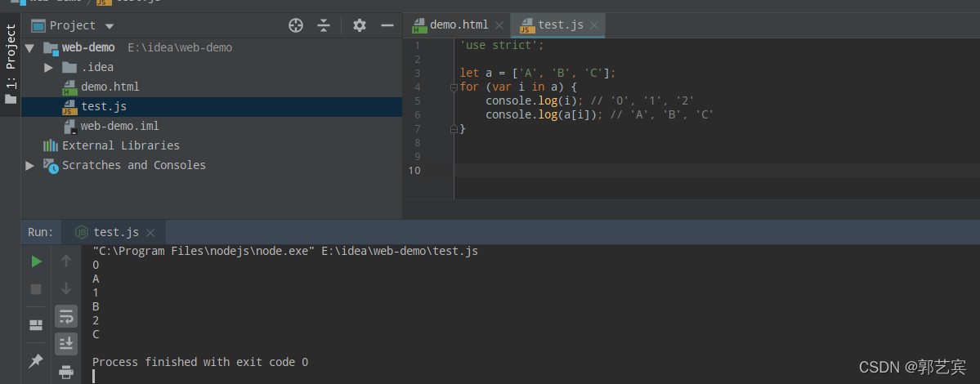980x384 pixels.
Task: Click the Pin Tab icon in Run panel
Action: (x=36, y=360)
